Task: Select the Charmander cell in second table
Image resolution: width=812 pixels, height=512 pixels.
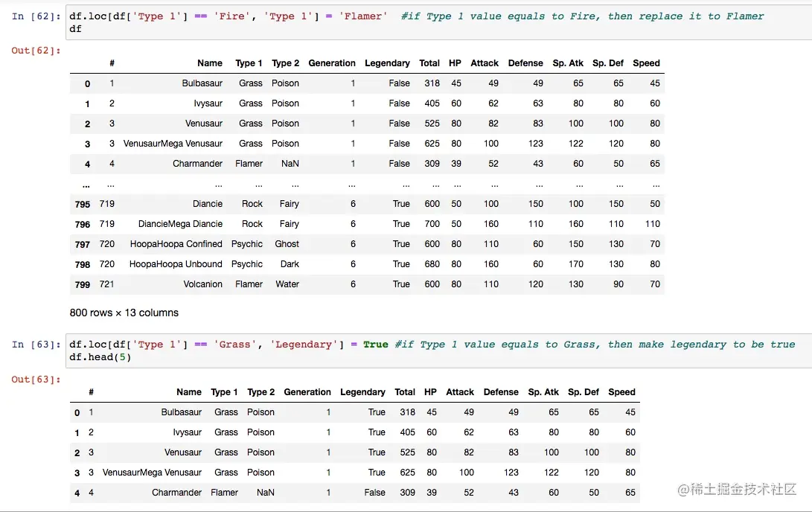Action: pyautogui.click(x=176, y=493)
